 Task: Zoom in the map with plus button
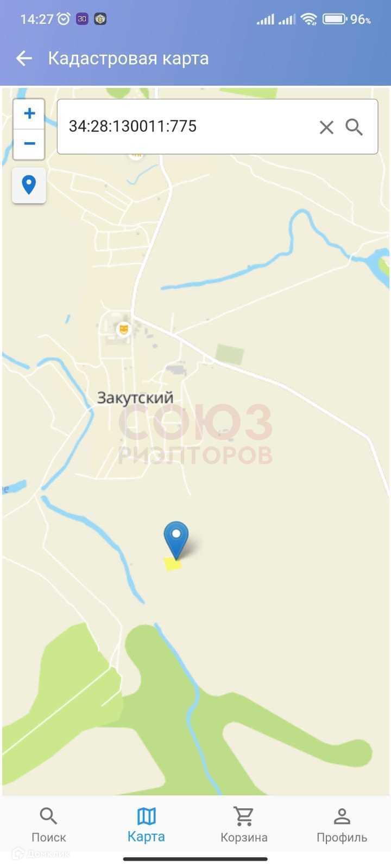pos(29,114)
